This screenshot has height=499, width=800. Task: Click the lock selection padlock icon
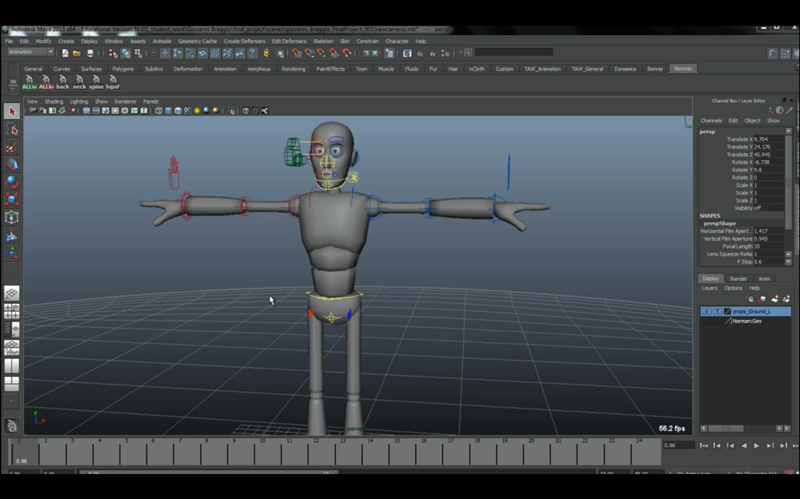click(x=266, y=53)
